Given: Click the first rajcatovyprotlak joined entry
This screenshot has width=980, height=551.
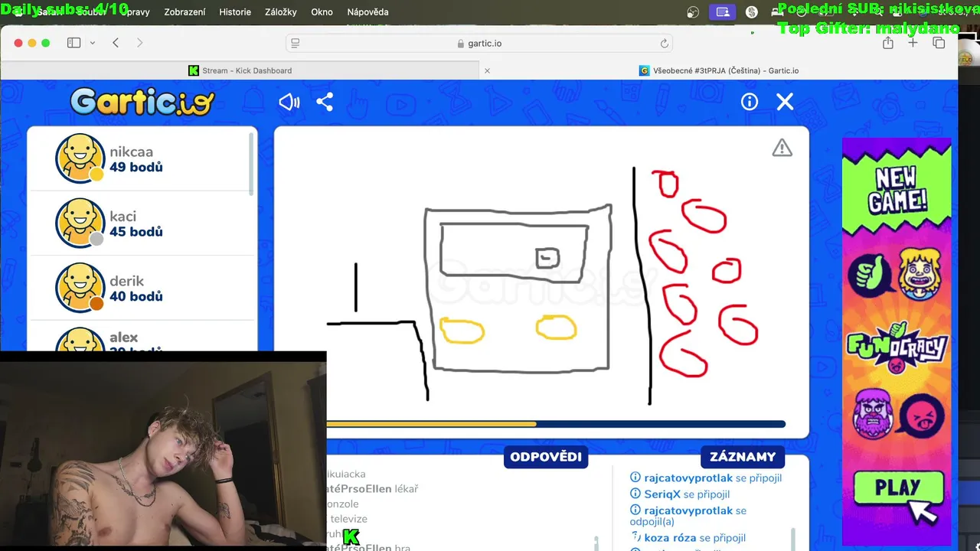Looking at the screenshot, I should coord(705,478).
